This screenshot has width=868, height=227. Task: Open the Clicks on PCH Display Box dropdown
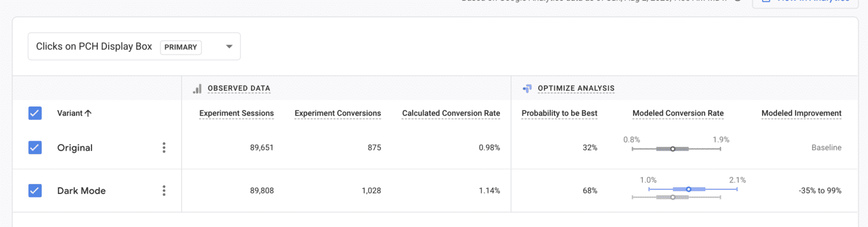[x=134, y=46]
